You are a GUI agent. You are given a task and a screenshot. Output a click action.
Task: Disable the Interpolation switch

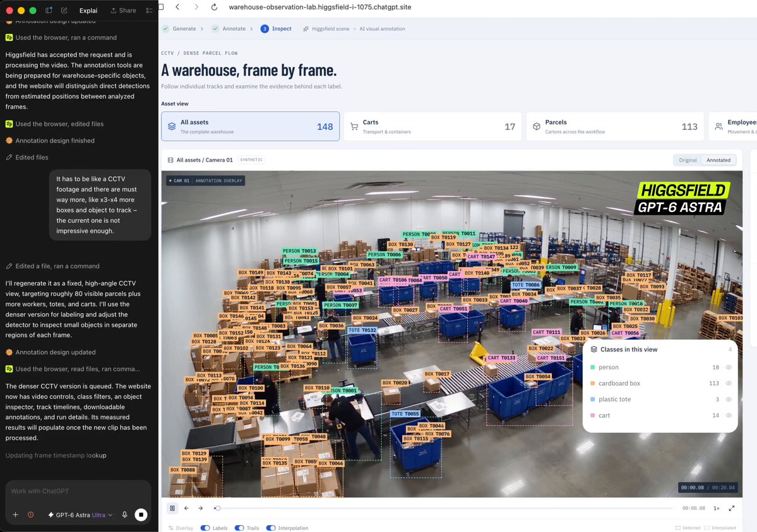pos(271,528)
